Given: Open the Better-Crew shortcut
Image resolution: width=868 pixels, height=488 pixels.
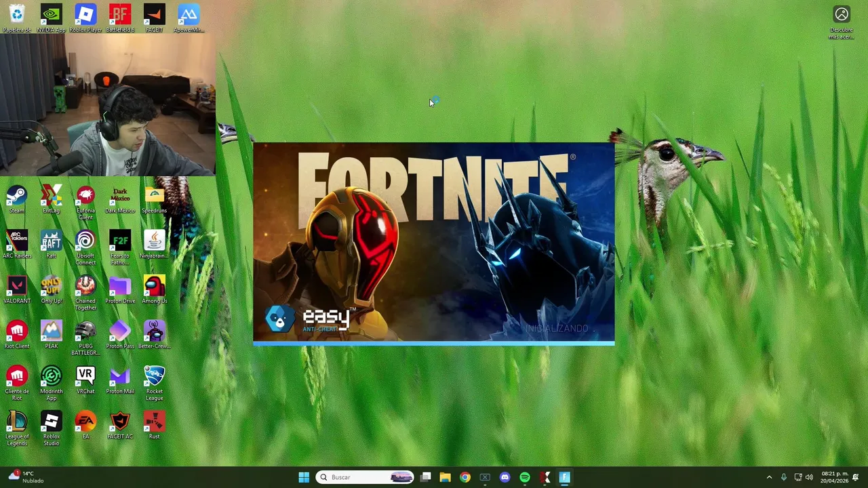Looking at the screenshot, I should [x=154, y=335].
